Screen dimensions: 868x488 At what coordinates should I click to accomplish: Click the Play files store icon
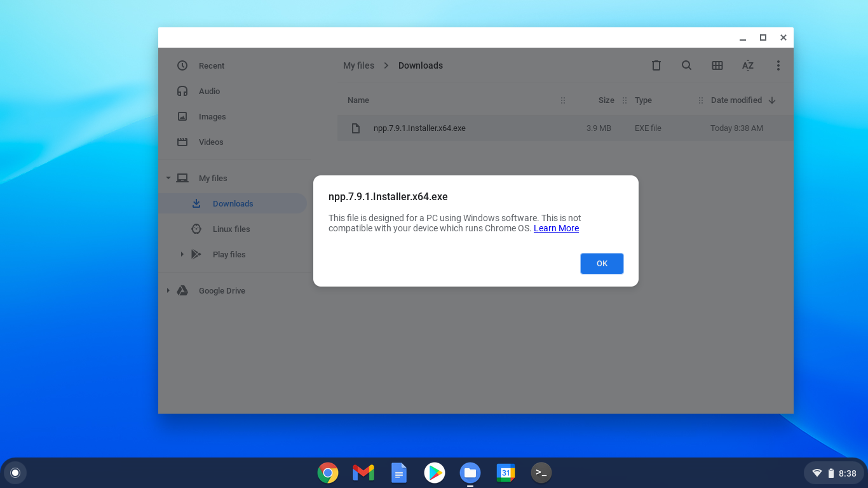click(196, 254)
